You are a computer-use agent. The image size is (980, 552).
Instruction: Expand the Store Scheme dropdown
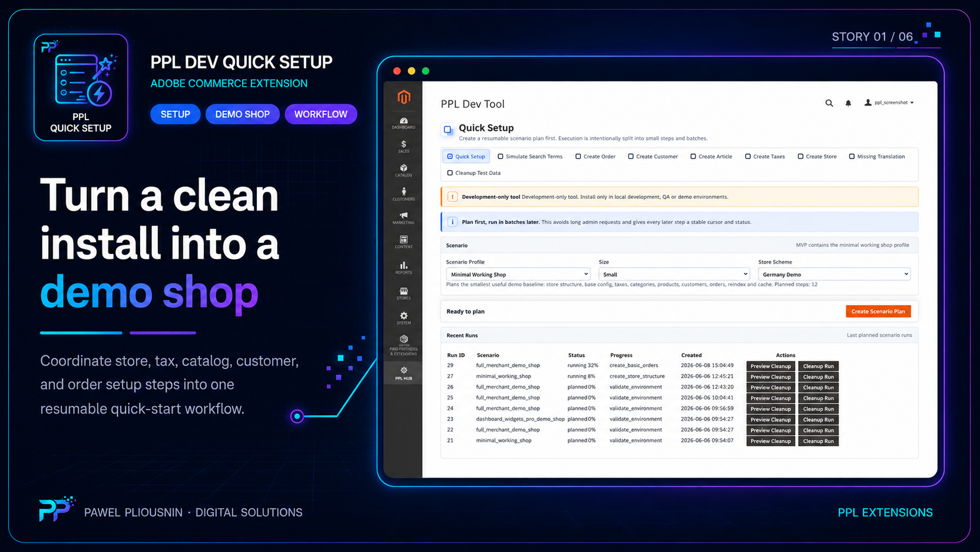pyautogui.click(x=834, y=275)
